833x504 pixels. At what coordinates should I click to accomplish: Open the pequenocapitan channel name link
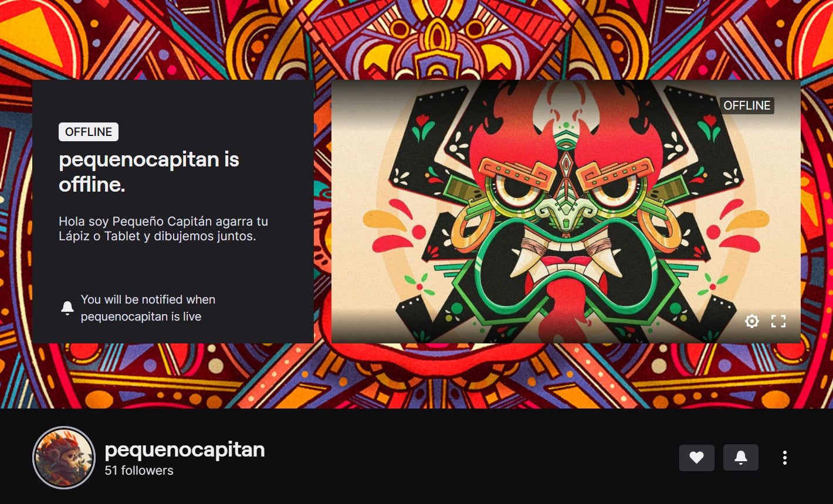coord(185,449)
